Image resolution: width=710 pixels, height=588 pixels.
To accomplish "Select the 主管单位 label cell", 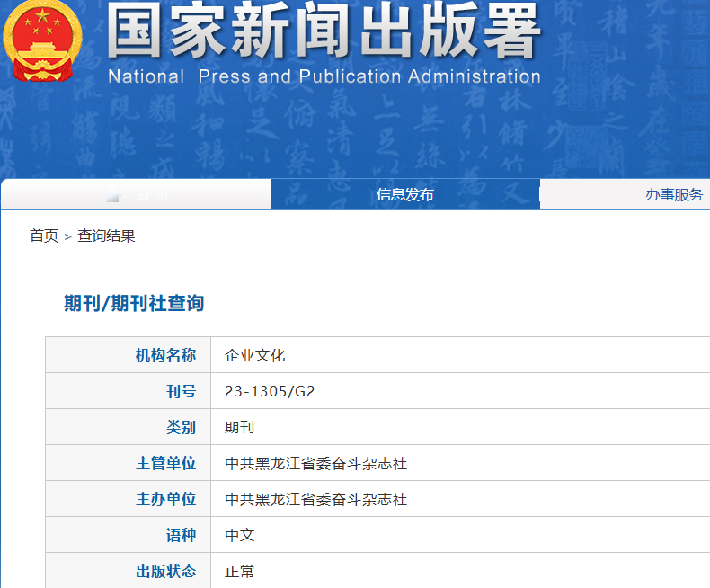I will click(129, 463).
